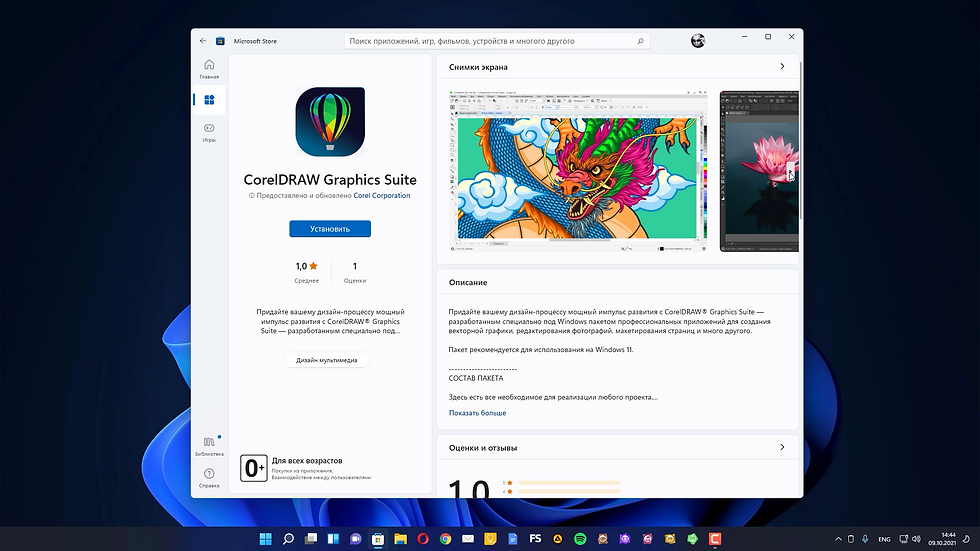Show hidden tray icons with the chevron
980x551 pixels.
838,539
